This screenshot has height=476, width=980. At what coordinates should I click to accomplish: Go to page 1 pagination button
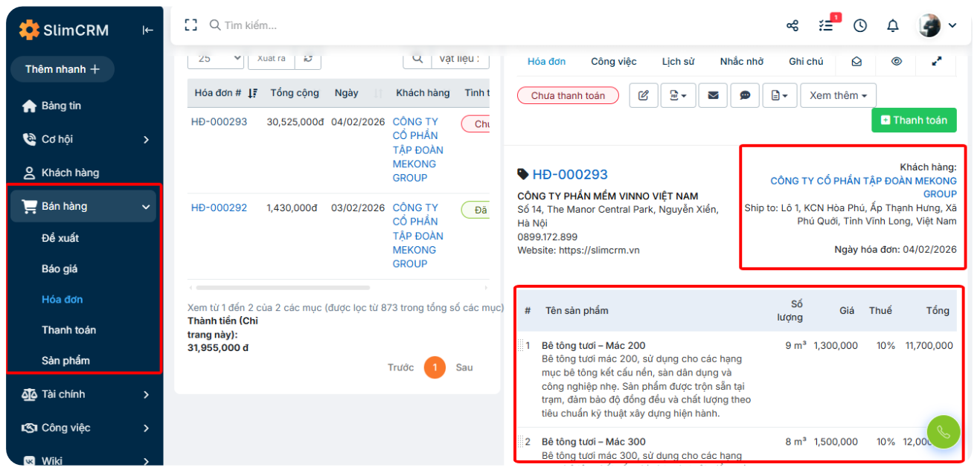(x=435, y=367)
